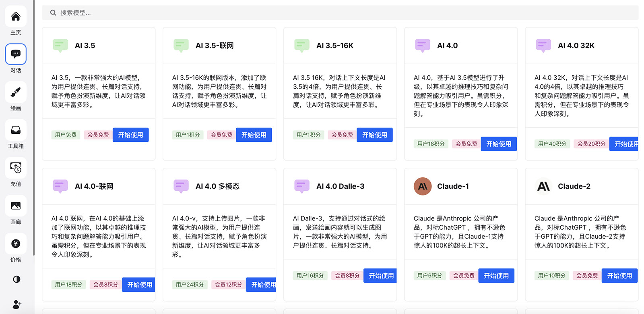Click the AI 3.5-16K card title

click(335, 46)
